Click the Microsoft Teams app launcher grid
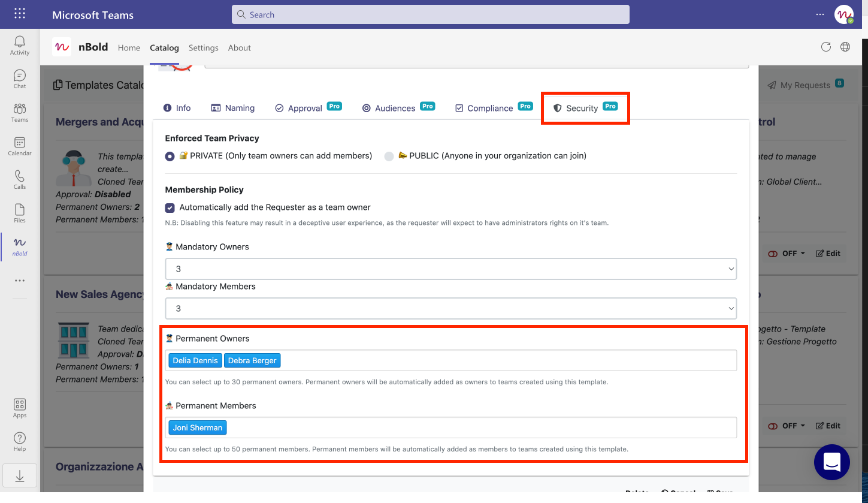Image resolution: width=868 pixels, height=503 pixels. click(20, 14)
